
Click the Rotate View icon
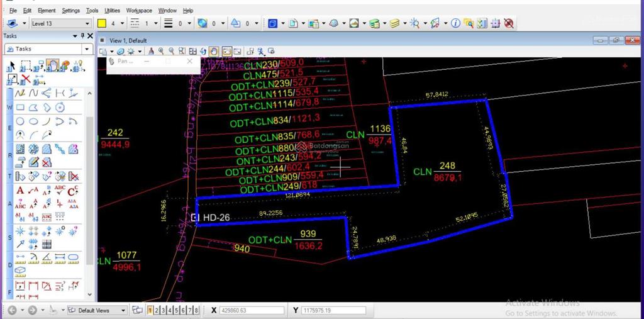[x=203, y=51]
